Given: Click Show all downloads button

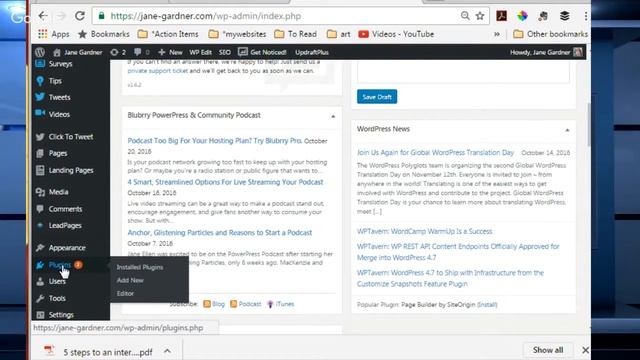Looking at the screenshot, I should 548,350.
